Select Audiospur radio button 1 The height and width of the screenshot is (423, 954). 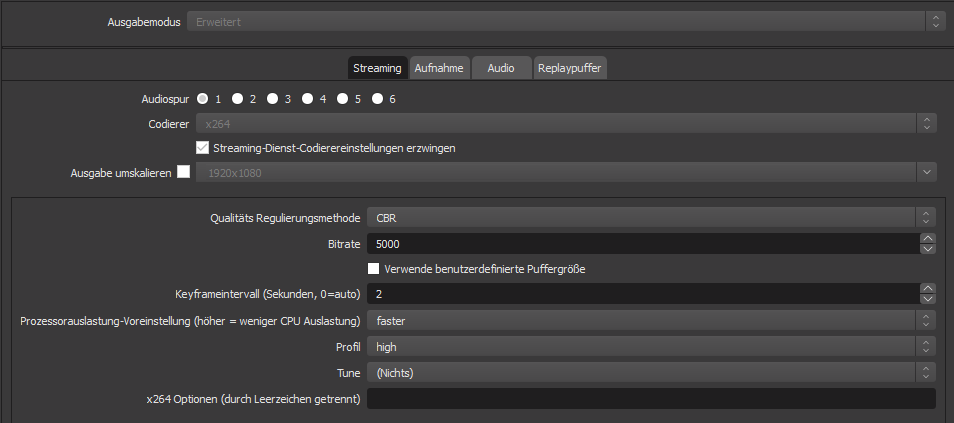point(203,99)
